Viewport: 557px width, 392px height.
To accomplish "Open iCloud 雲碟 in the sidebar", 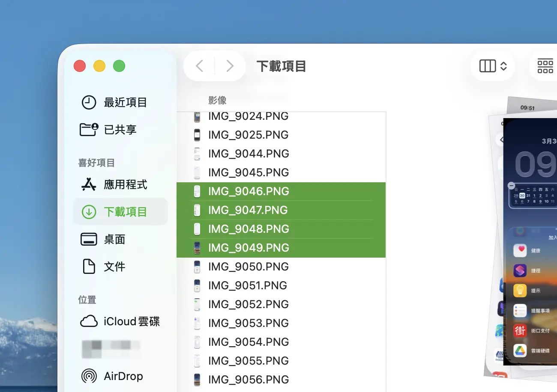I will click(120, 321).
